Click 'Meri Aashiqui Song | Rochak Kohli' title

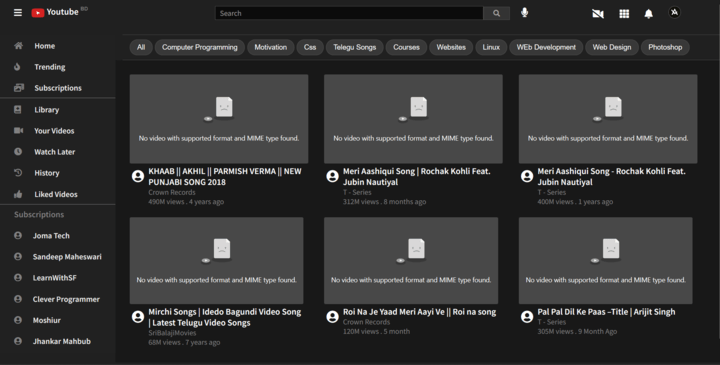[x=416, y=176]
